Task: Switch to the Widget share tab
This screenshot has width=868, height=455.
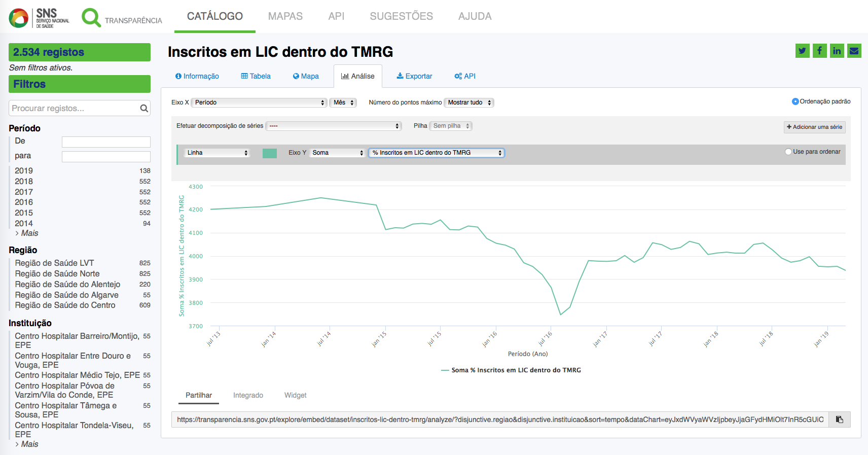Action: click(x=296, y=396)
